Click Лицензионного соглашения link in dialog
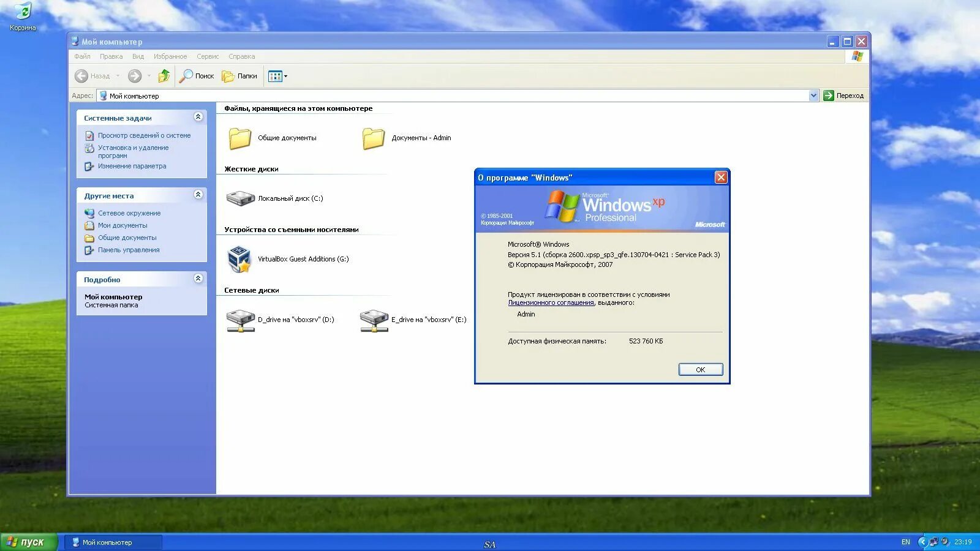980x551 pixels. click(x=551, y=302)
